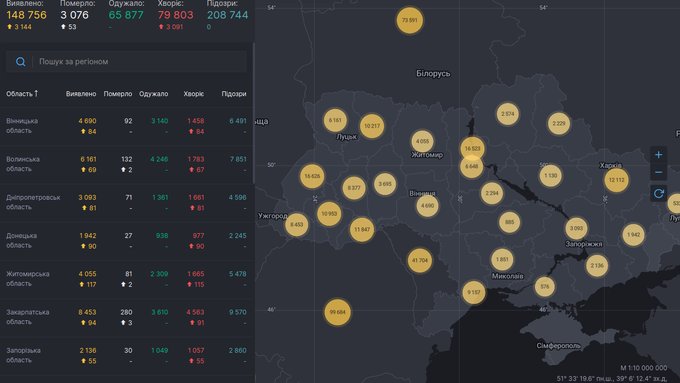Select the 12 112 marker near Харків
The image size is (680, 383).
(x=616, y=180)
